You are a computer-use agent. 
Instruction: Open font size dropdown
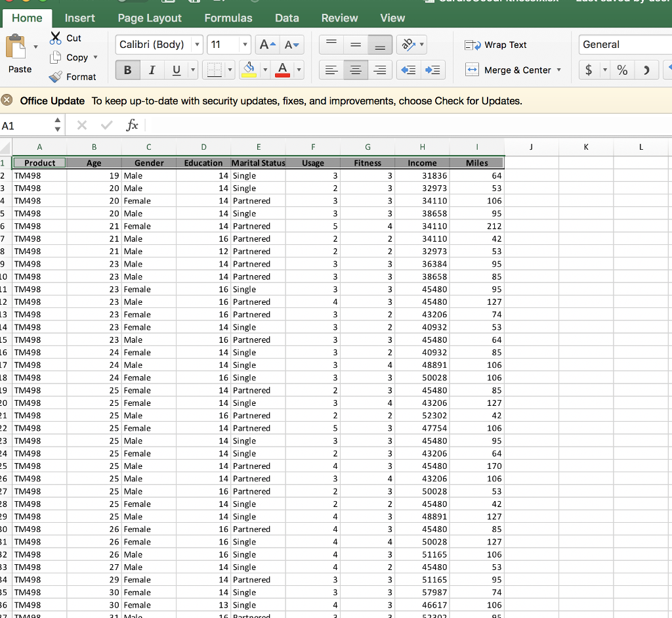245,45
